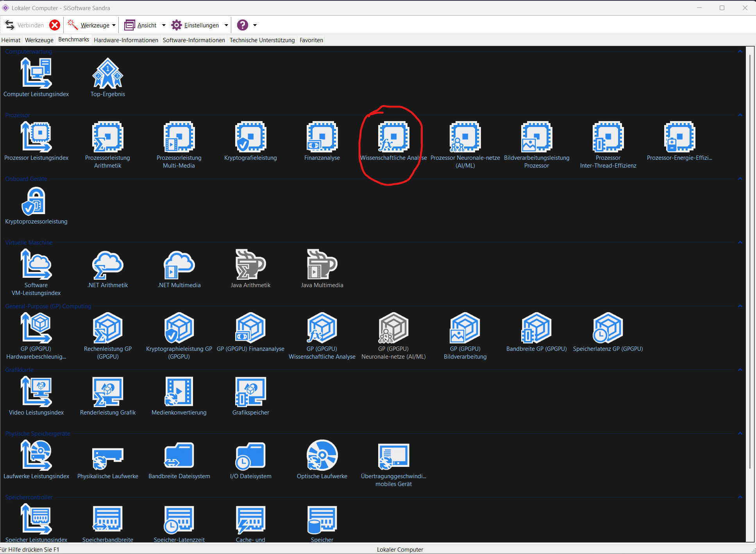Collapse the Virtuelle Maschine section
This screenshot has width=756, height=554.
click(x=740, y=243)
